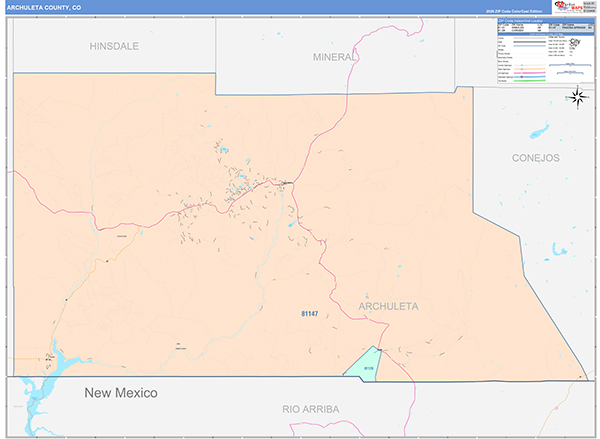The image size is (600, 439).
Task: Click the lake in Conejos County
Action: (540, 130)
